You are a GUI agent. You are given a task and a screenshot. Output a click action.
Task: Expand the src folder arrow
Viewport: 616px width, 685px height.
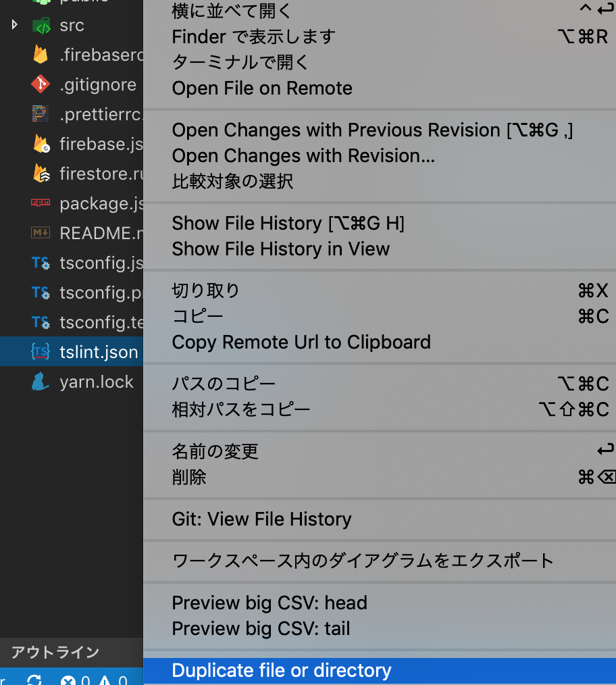click(15, 26)
